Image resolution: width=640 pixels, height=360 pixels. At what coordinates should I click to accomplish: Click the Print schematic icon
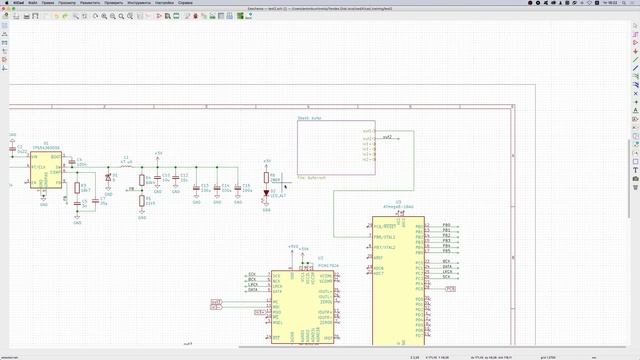[x=27, y=16]
